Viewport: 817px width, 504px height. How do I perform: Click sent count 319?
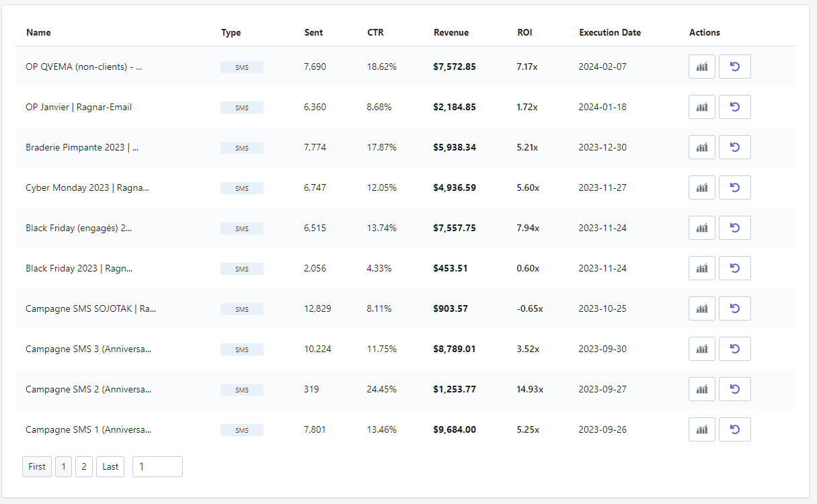pos(311,389)
